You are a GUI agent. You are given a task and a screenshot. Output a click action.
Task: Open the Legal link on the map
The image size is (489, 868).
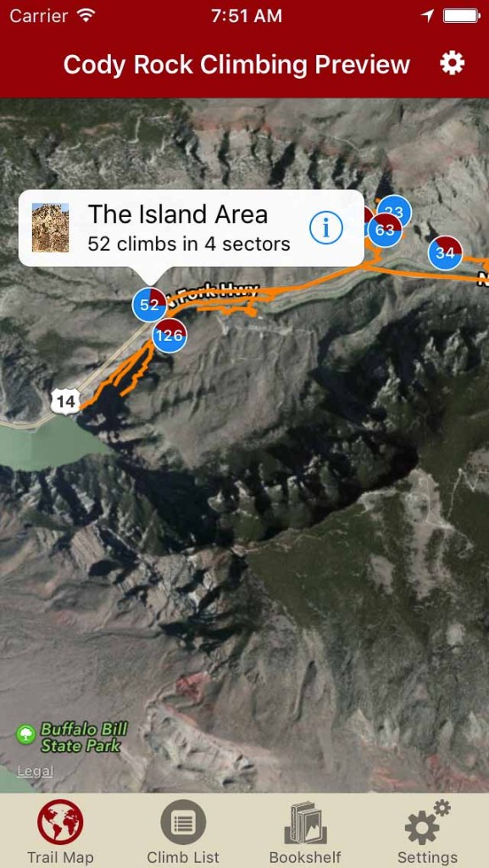tap(36, 771)
